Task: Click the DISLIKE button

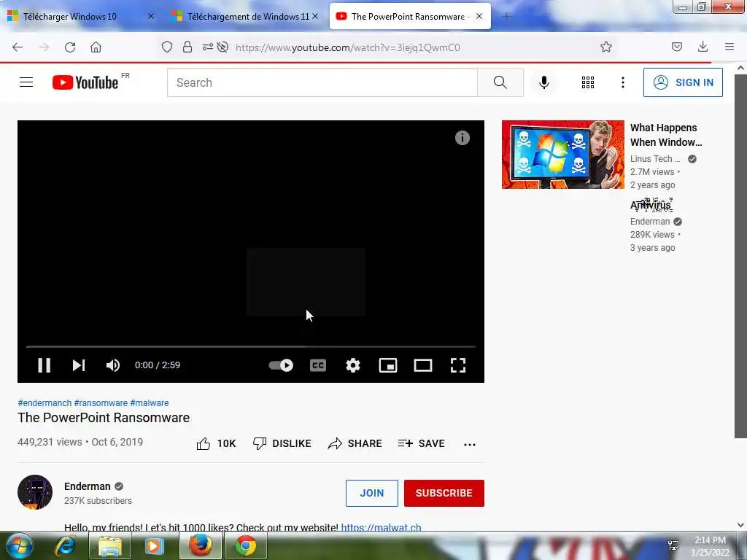Action: (282, 443)
